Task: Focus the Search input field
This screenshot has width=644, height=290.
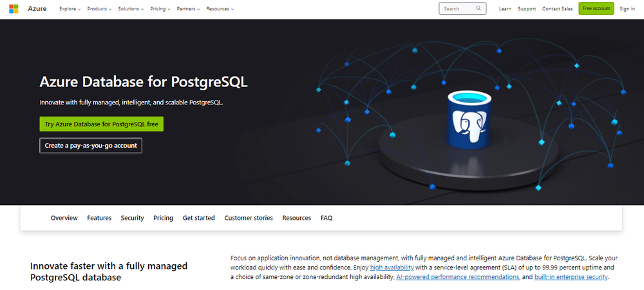Action: tap(462, 8)
